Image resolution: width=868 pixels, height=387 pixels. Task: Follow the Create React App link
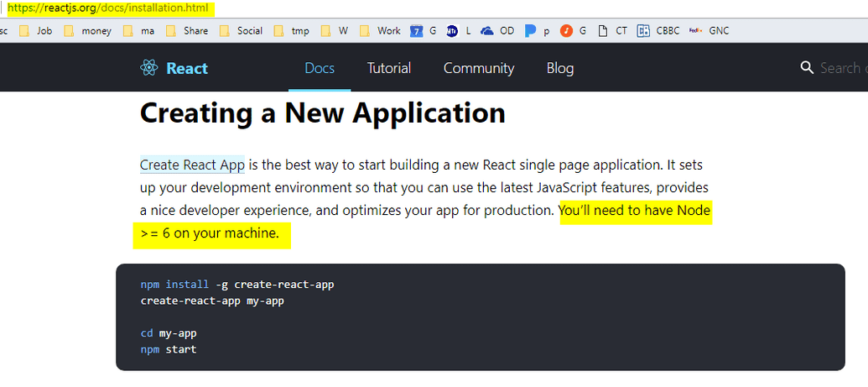coord(192,165)
